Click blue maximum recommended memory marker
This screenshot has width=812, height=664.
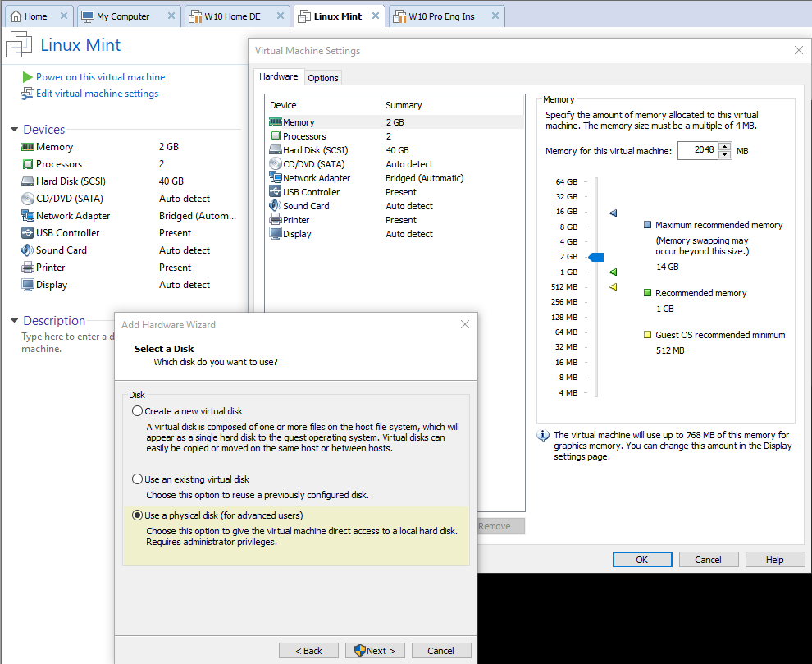click(614, 213)
